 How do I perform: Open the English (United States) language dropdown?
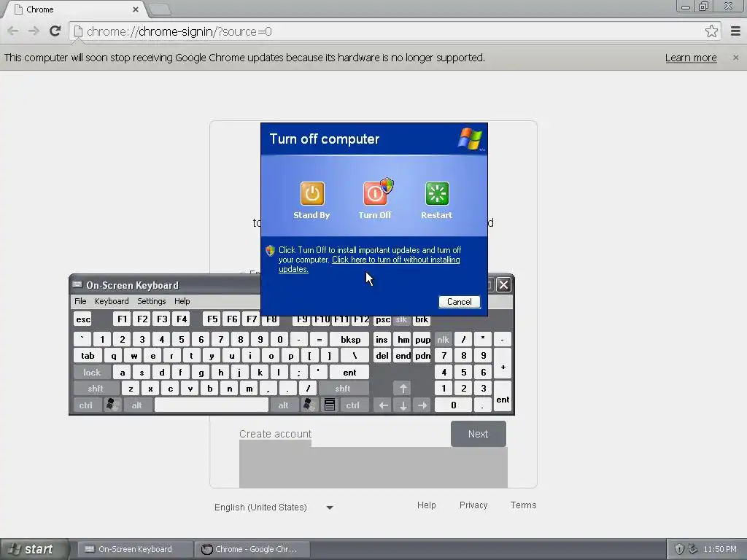pos(274,507)
